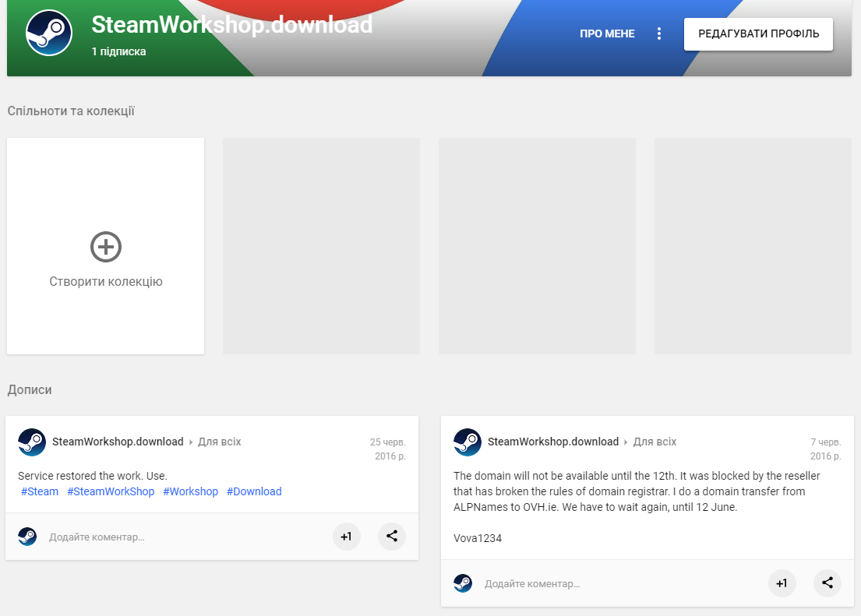Click the plus icon to create a collection
Image resolution: width=861 pixels, height=616 pixels.
[x=106, y=247]
